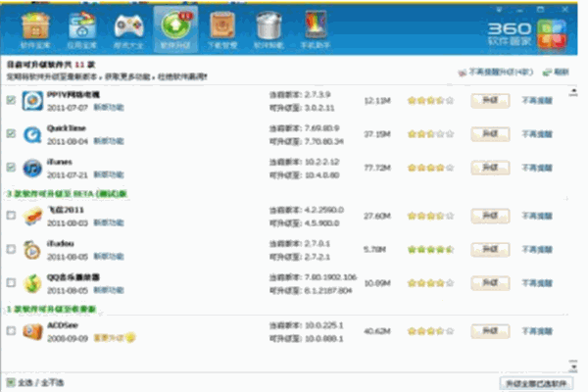The image size is (588, 392).
Task: Uncheck the QuickTime checkbox
Action: (x=11, y=133)
